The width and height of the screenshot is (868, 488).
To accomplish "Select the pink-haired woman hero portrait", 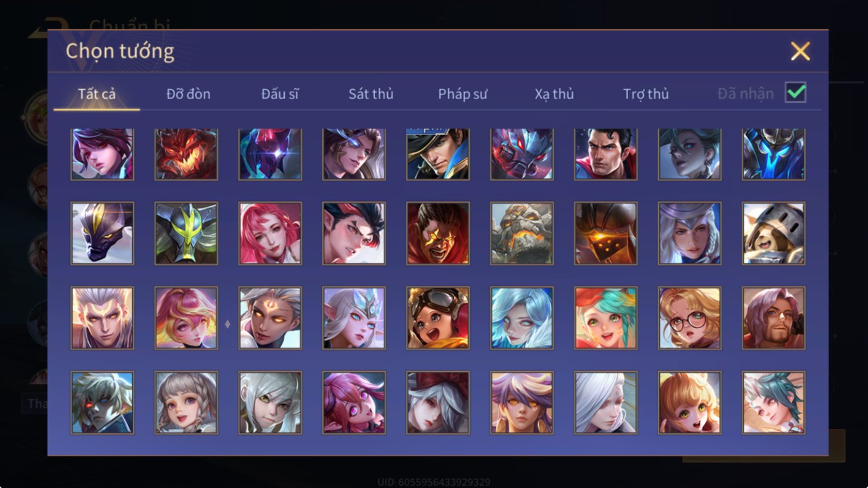I will pyautogui.click(x=270, y=233).
